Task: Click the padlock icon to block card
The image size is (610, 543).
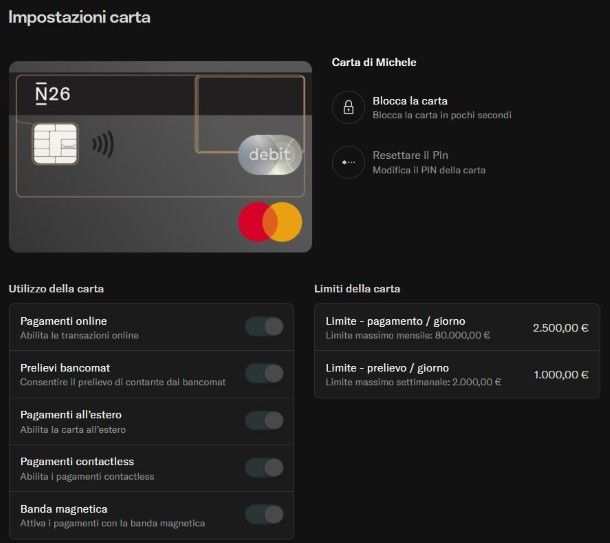Action: tap(349, 107)
